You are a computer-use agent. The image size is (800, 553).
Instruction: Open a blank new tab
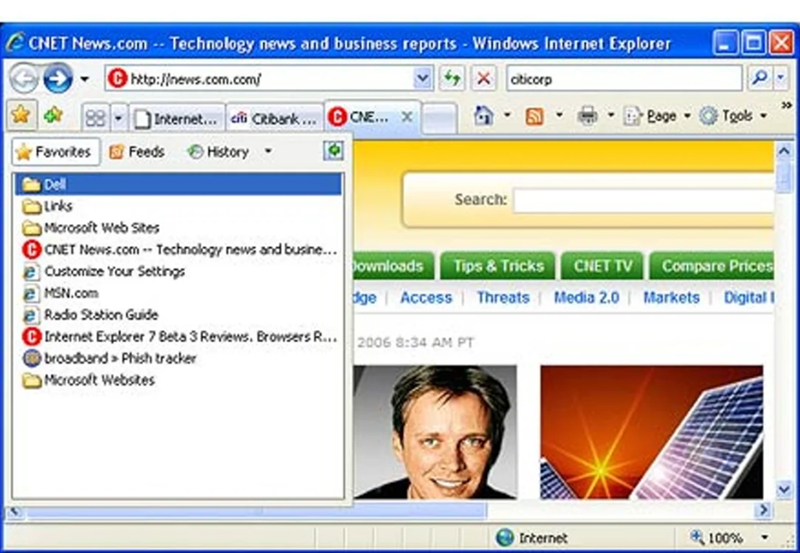[439, 118]
